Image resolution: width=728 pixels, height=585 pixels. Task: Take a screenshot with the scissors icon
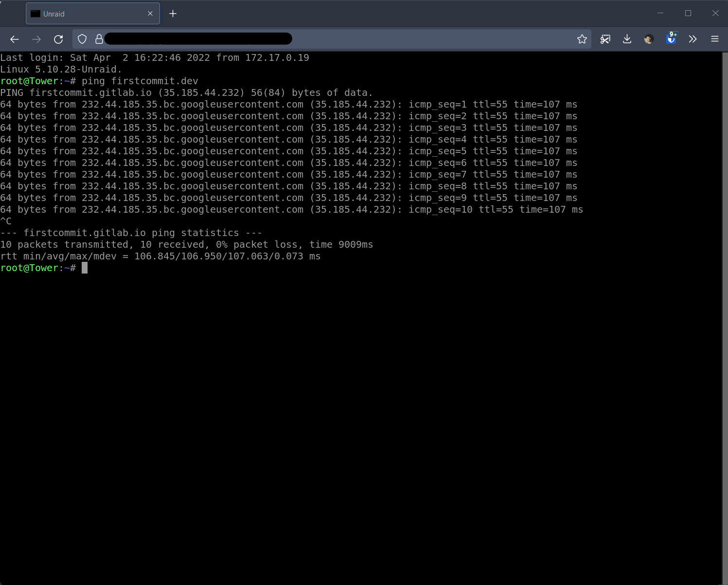tap(605, 39)
